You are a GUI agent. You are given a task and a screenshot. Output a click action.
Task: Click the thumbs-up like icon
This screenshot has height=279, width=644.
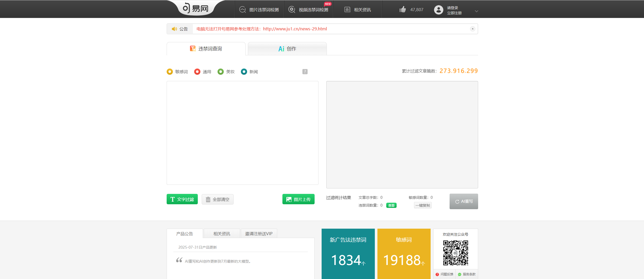click(x=402, y=9)
